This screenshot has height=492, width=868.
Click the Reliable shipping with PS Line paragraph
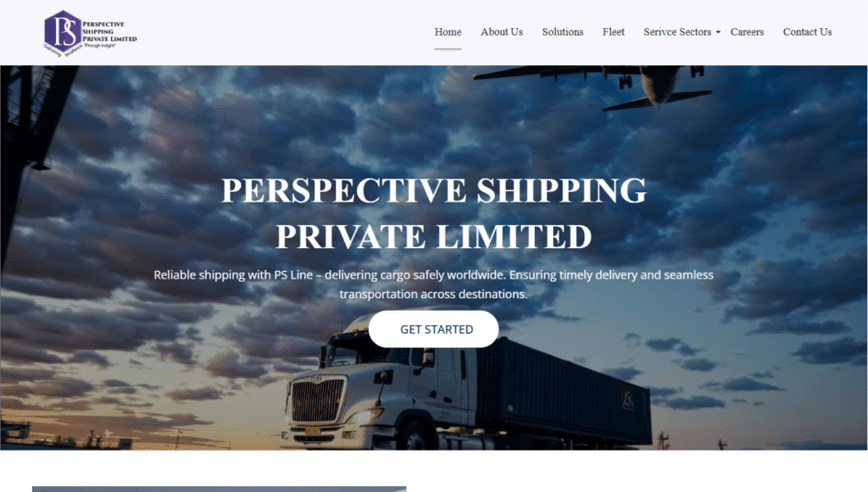point(433,285)
